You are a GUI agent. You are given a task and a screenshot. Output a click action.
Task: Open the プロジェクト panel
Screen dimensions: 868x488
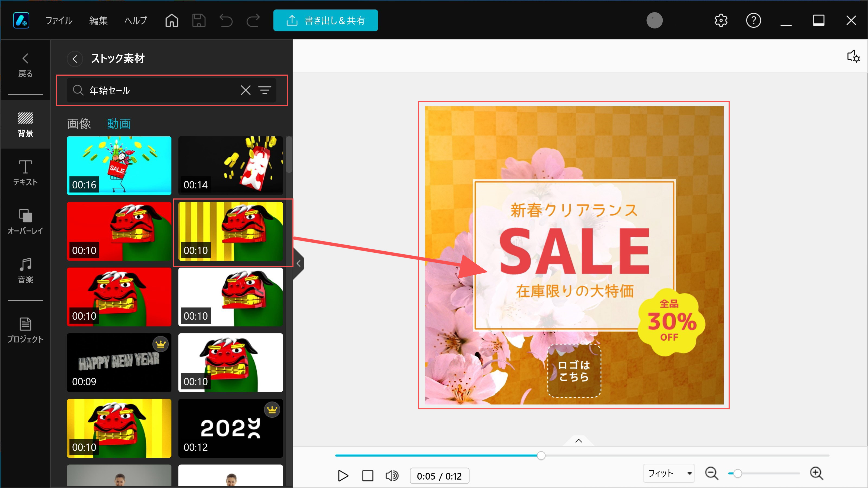pyautogui.click(x=25, y=330)
